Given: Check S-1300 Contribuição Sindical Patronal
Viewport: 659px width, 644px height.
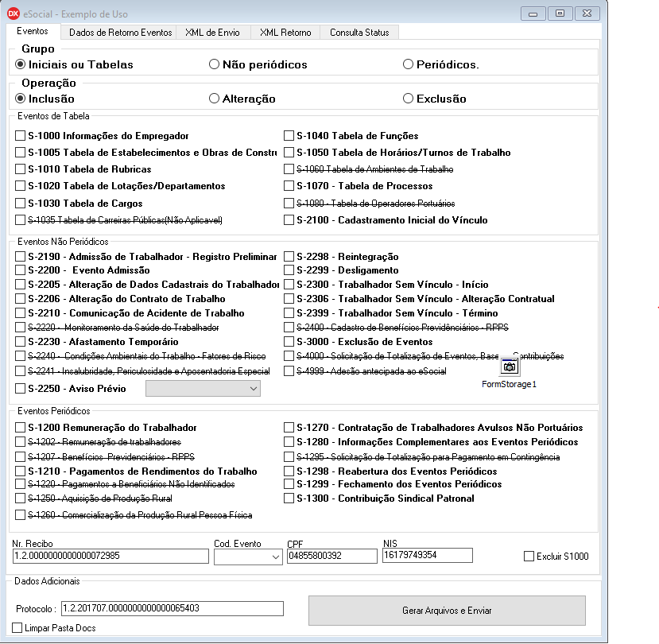Looking at the screenshot, I should point(289,499).
